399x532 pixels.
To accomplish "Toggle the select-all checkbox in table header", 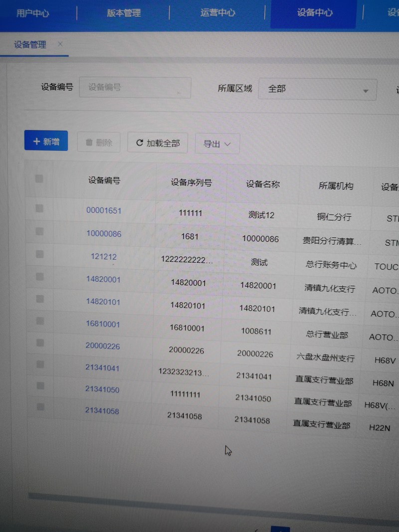I will pyautogui.click(x=39, y=178).
